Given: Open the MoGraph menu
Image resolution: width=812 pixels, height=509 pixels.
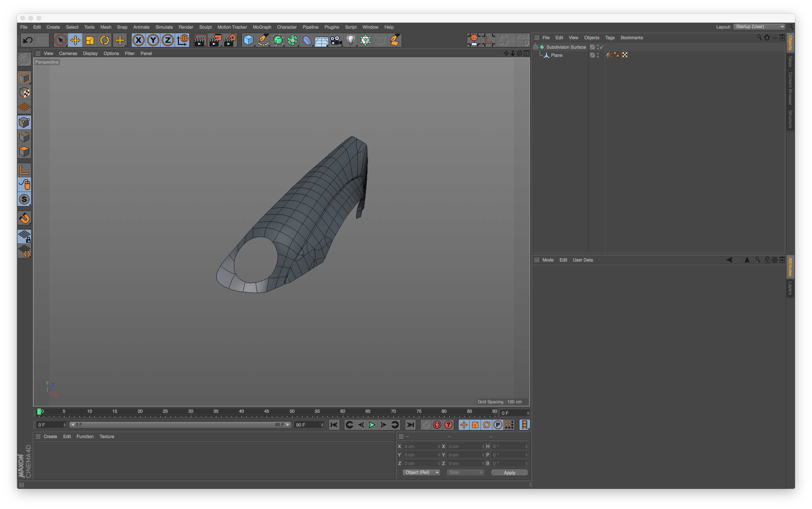Looking at the screenshot, I should [262, 27].
